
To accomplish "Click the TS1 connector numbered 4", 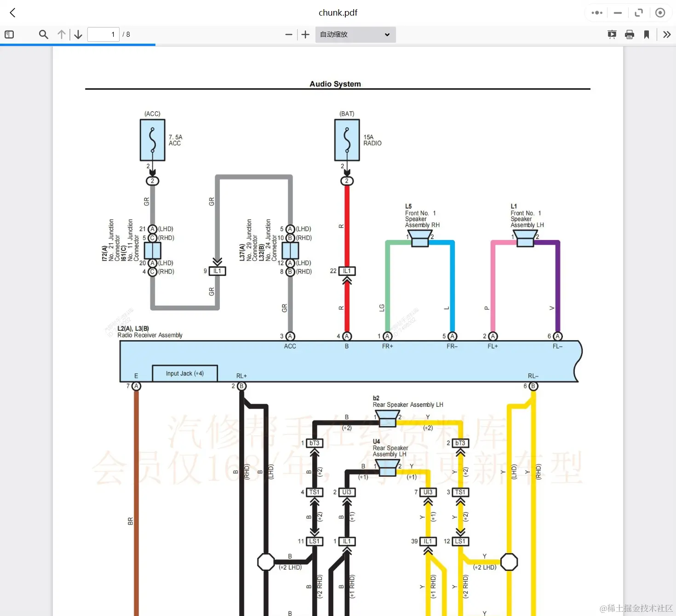I will [315, 492].
